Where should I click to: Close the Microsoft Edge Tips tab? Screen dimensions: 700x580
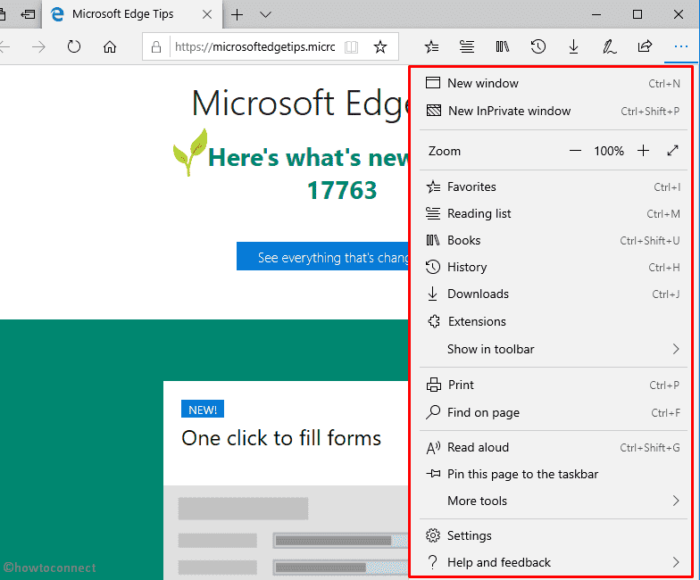point(207,14)
